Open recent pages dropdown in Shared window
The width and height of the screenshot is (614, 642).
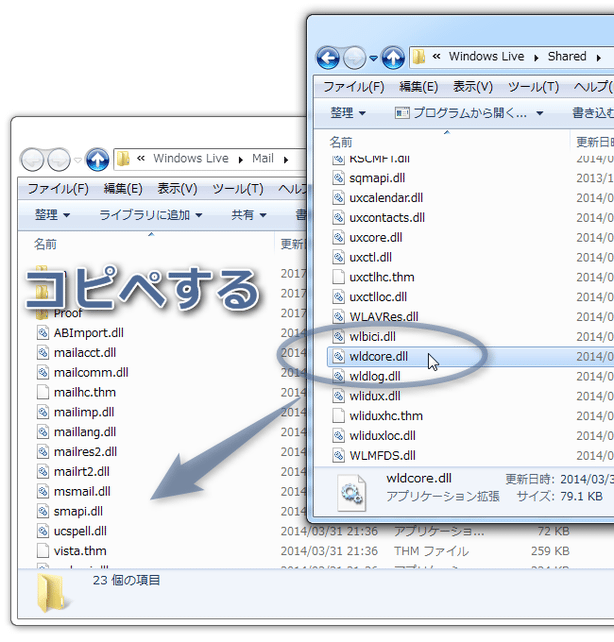[x=373, y=58]
